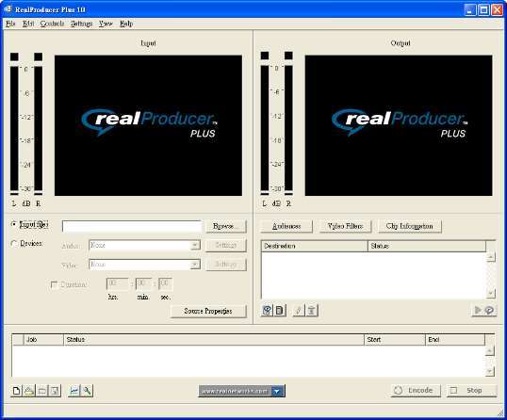Click the Source Properties button
507x420 pixels.
pyautogui.click(x=208, y=311)
